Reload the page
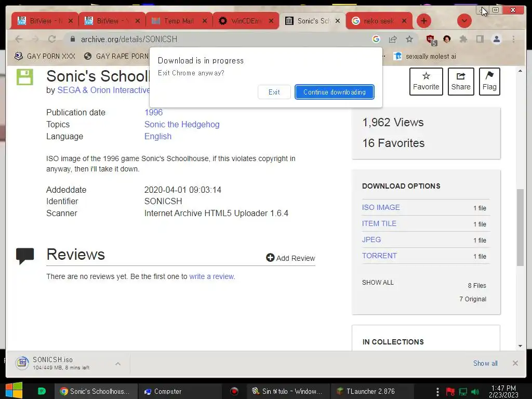This screenshot has width=532, height=399. point(52,39)
